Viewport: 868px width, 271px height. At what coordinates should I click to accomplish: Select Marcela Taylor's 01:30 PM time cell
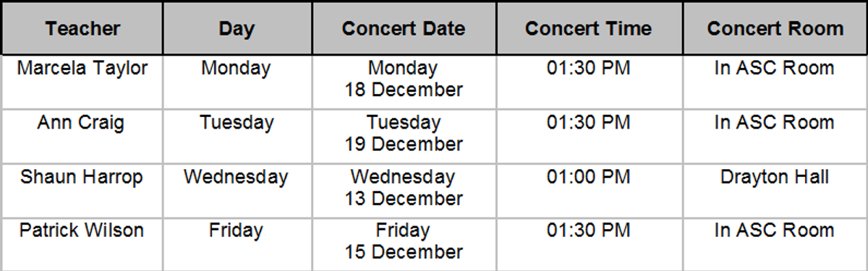pos(590,82)
